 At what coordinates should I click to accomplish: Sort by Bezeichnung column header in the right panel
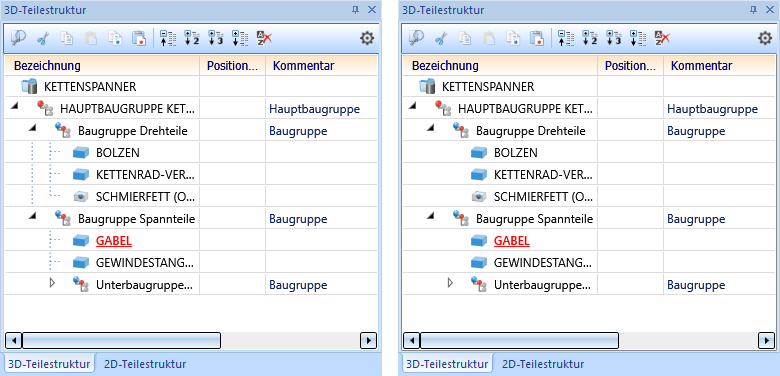pos(500,66)
